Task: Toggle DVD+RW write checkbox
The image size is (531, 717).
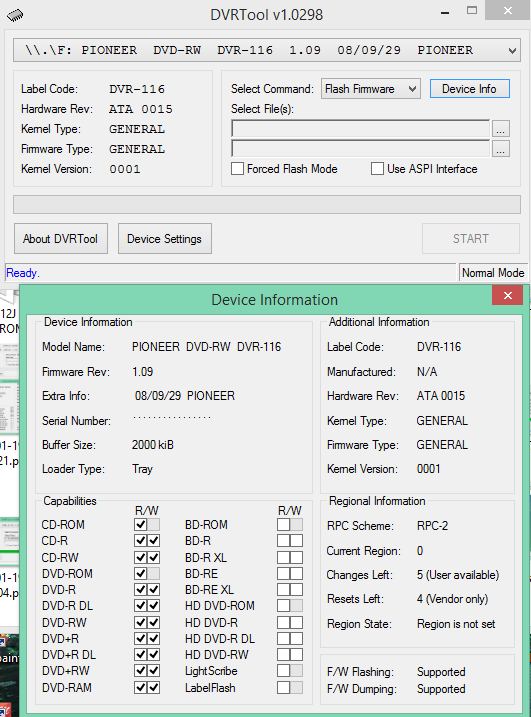Action: tap(154, 671)
